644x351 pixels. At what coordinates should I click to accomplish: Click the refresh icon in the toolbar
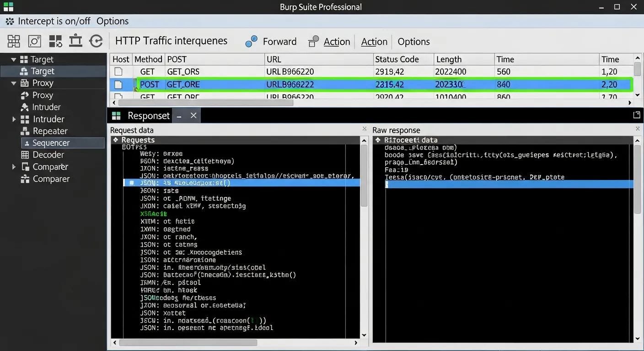96,41
